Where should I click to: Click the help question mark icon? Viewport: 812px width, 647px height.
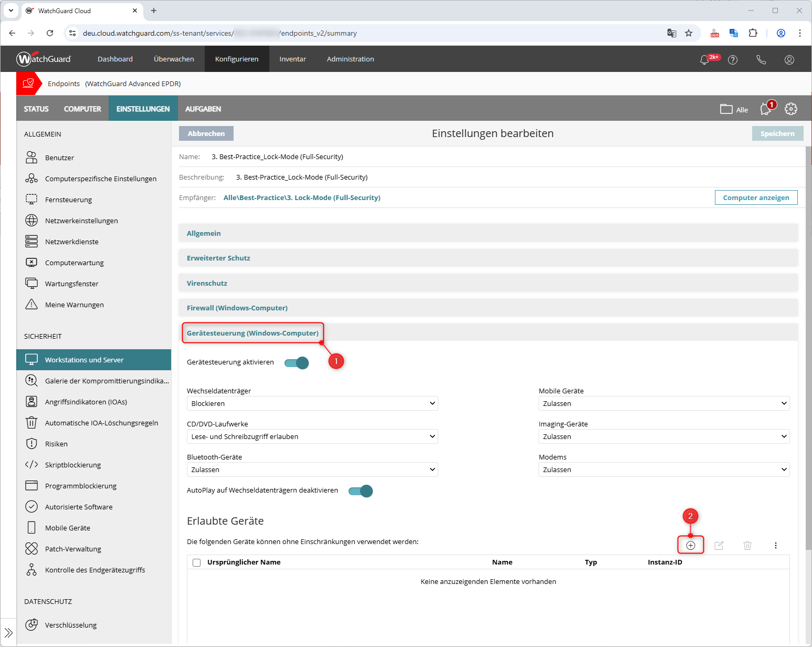(733, 60)
